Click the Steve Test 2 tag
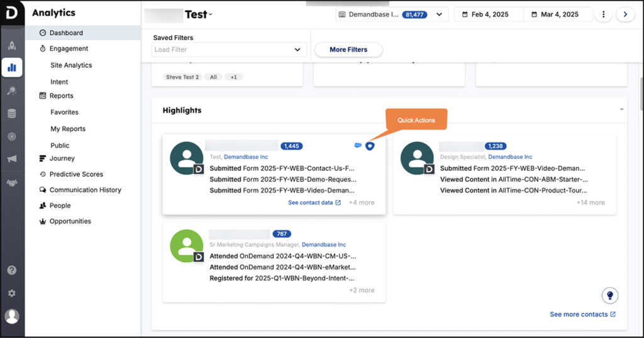This screenshot has width=644, height=338. click(x=182, y=77)
